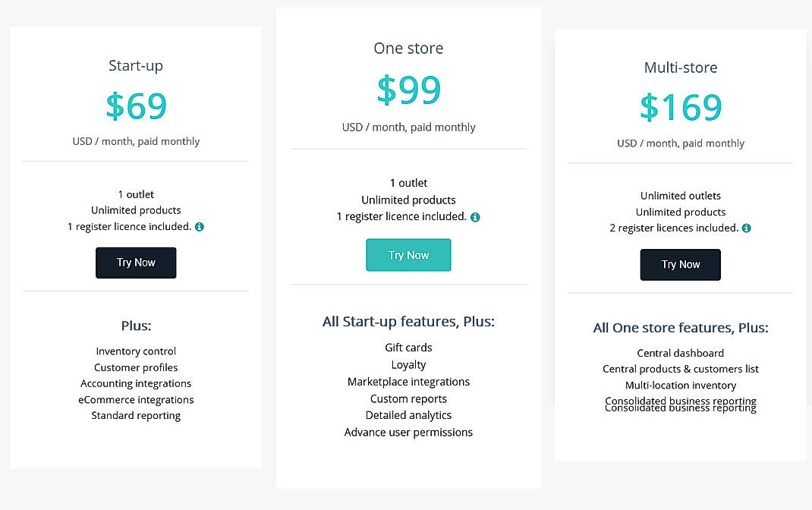Open the info tooltip icon in One store plan
The height and width of the screenshot is (510, 812).
(475, 216)
